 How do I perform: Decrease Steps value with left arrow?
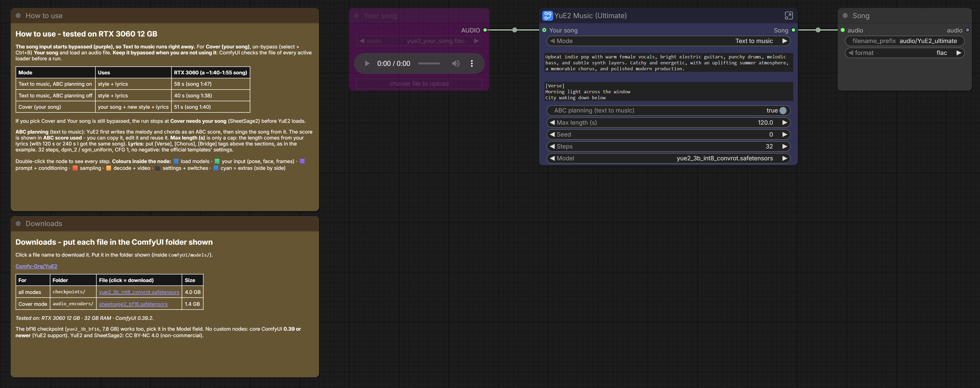552,146
